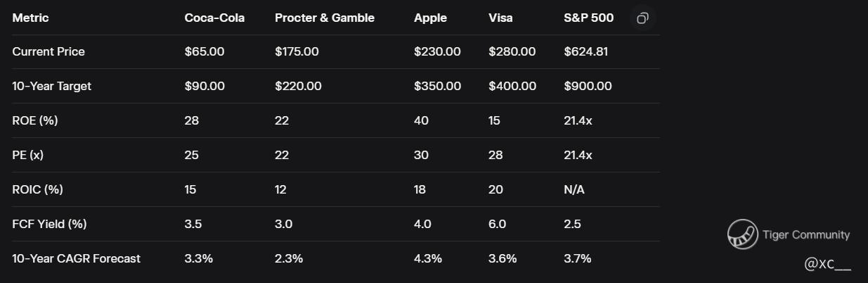868x283 pixels.
Task: Select the Metric column header
Action: click(30, 18)
